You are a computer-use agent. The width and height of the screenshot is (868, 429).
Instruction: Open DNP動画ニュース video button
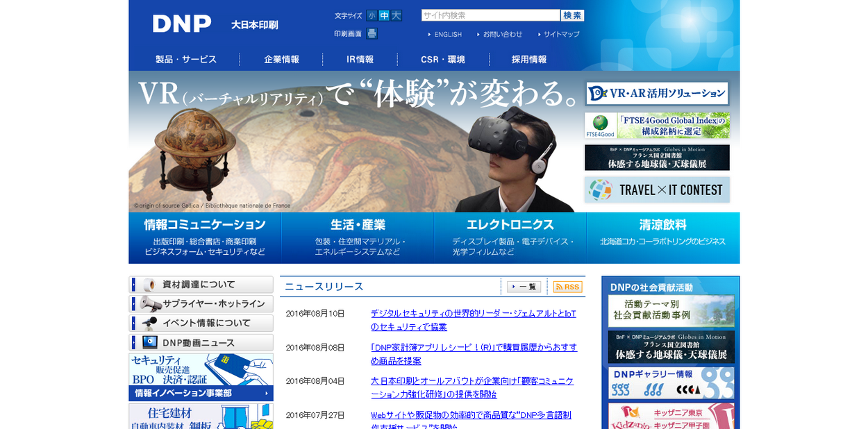point(201,343)
